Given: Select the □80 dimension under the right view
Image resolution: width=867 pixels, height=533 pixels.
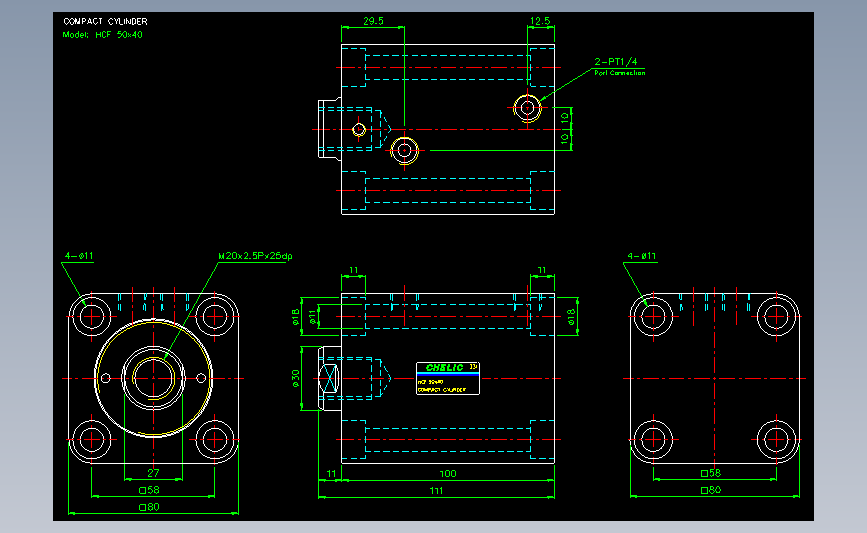Looking at the screenshot, I should (x=711, y=490).
